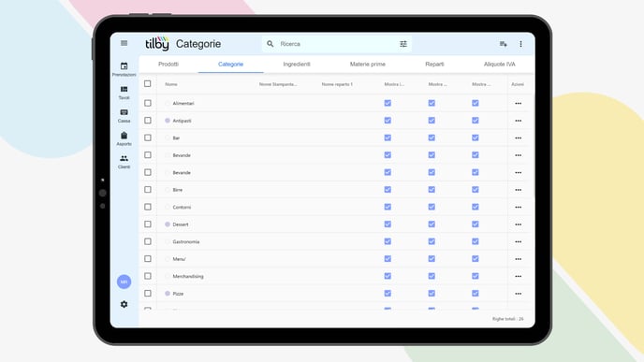Open the Materie prime tab
The width and height of the screenshot is (644, 362).
(x=368, y=64)
